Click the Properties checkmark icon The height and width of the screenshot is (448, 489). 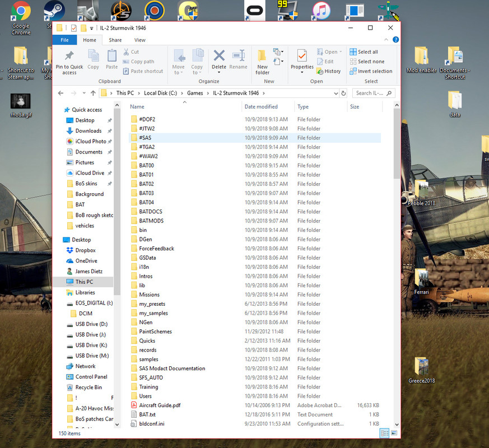click(x=301, y=56)
